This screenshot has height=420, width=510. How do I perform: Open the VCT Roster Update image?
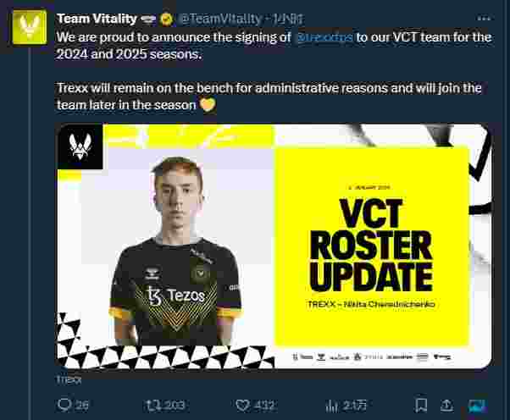point(273,246)
